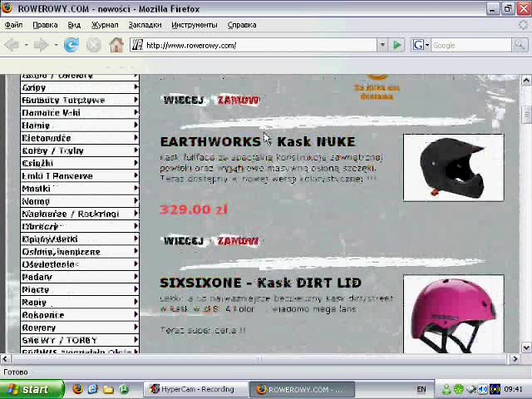Expand the Pedały category
This screenshot has height=399, width=532.
coord(80,277)
